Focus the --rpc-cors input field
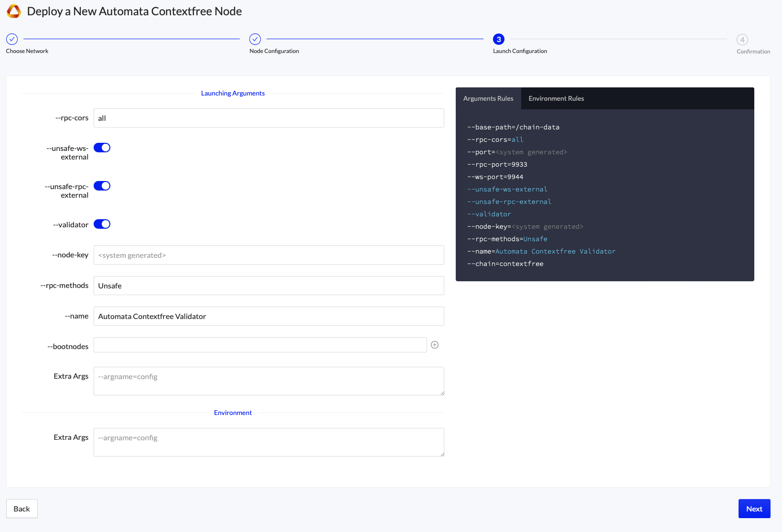Screen dimensions: 782x532 (268, 118)
